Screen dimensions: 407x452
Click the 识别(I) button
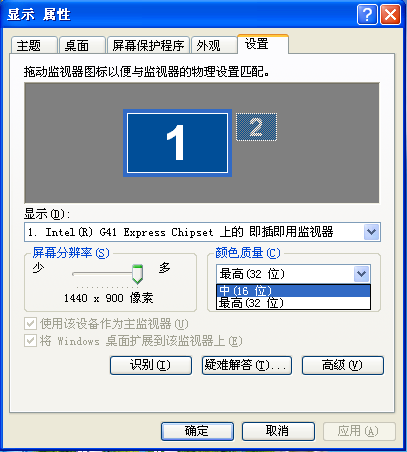coord(151,365)
